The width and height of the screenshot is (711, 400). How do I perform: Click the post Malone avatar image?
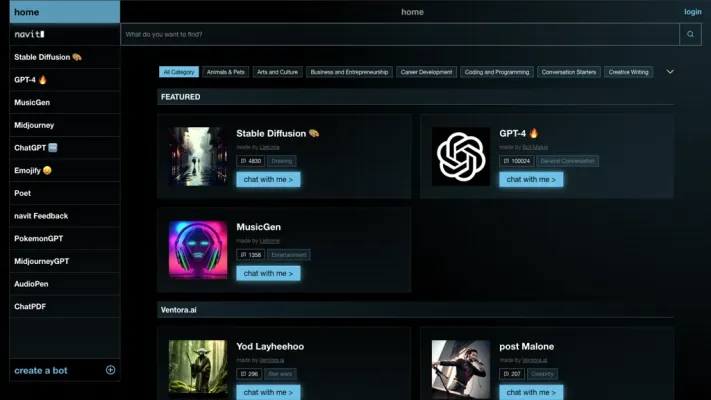click(461, 368)
